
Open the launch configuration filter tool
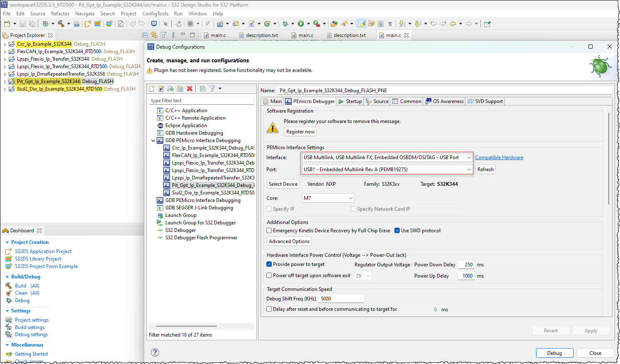click(x=212, y=89)
